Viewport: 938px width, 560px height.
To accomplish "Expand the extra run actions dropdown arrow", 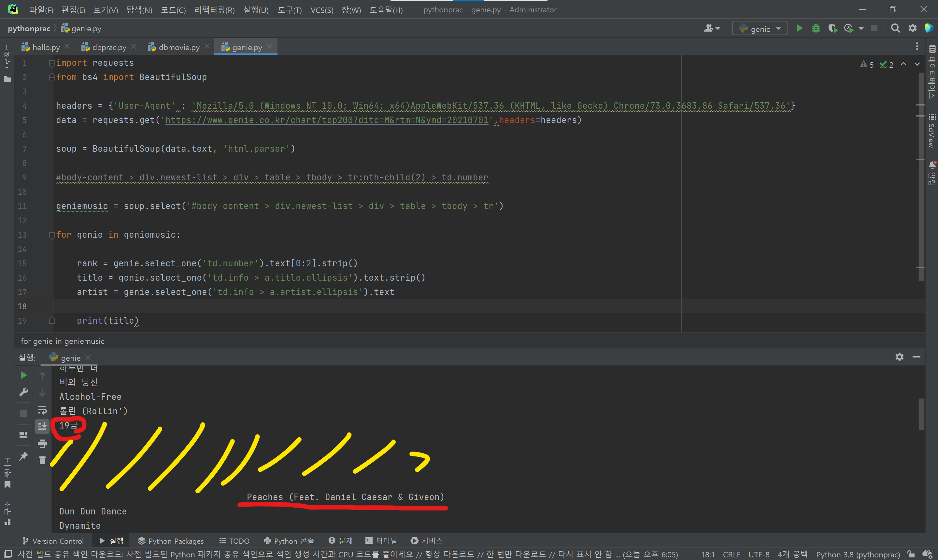I will tap(861, 29).
